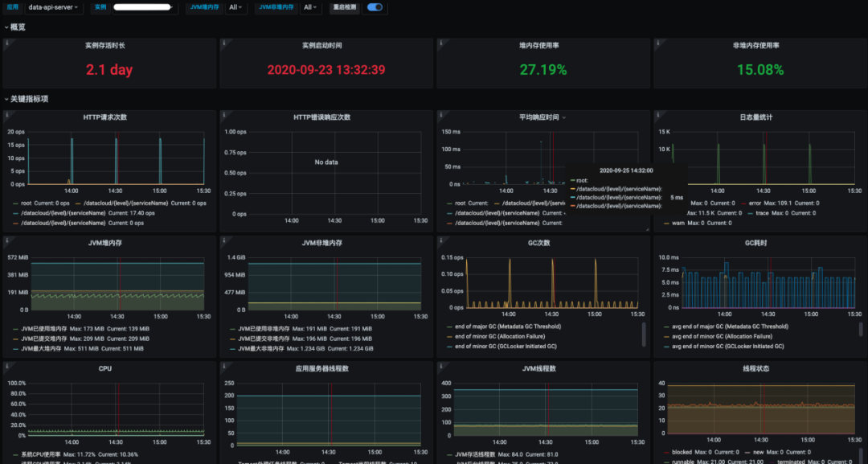868x464 pixels.
Task: Click the 2020-09-23 13:32:39 start time value
Action: pos(326,70)
